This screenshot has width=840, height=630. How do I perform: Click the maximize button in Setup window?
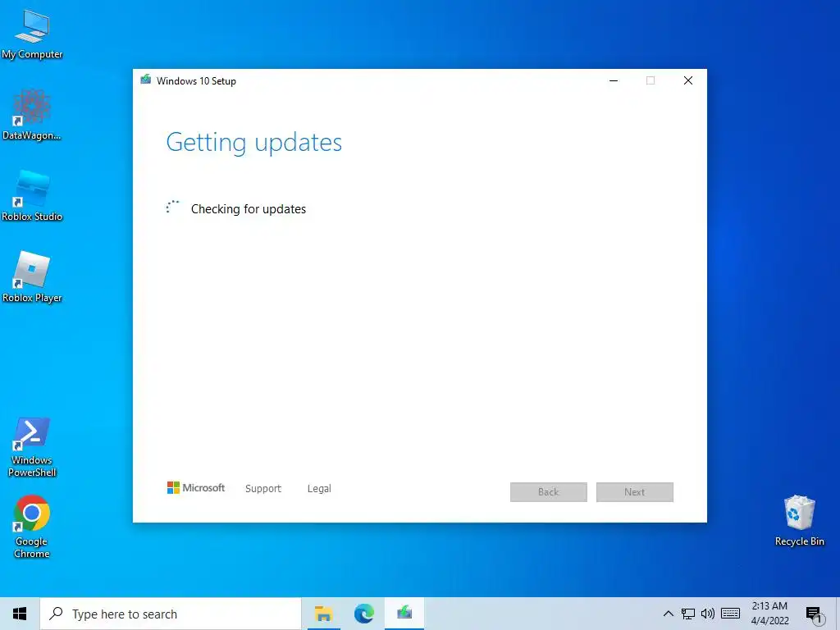tap(651, 80)
